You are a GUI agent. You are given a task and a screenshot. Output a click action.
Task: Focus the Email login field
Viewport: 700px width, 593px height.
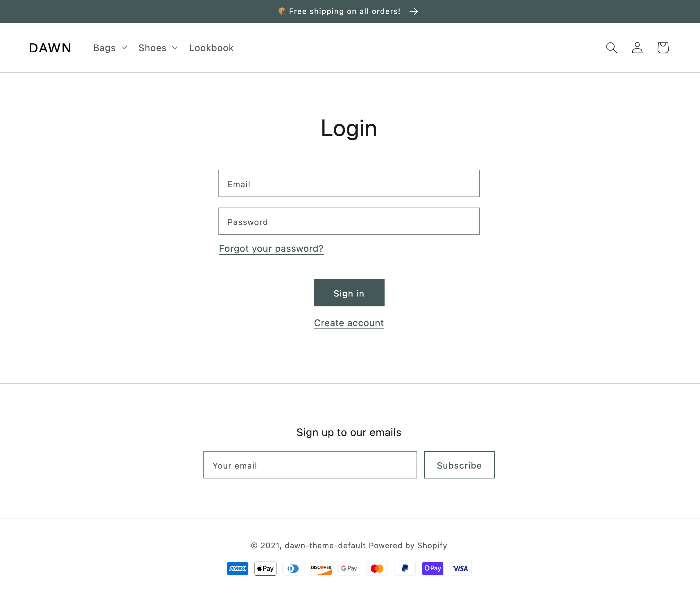(x=349, y=183)
